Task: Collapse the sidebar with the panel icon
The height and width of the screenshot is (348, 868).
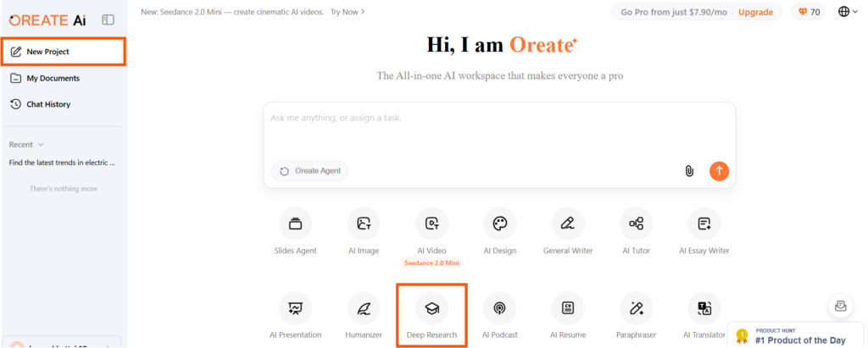Action: (x=108, y=20)
